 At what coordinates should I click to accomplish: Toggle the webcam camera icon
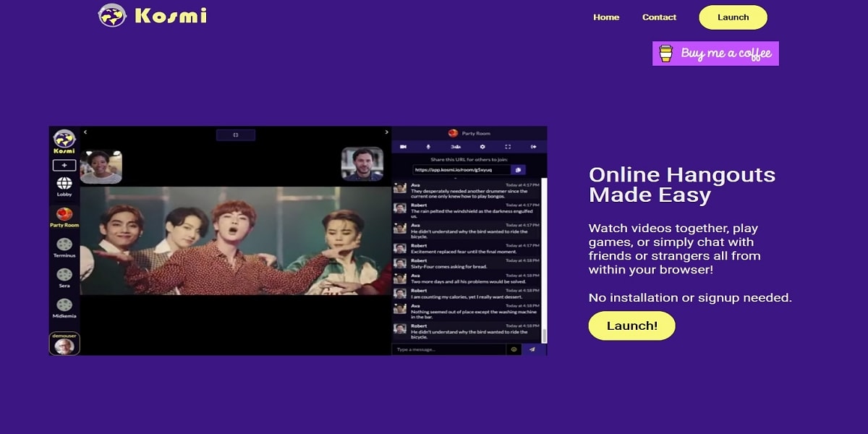point(404,147)
